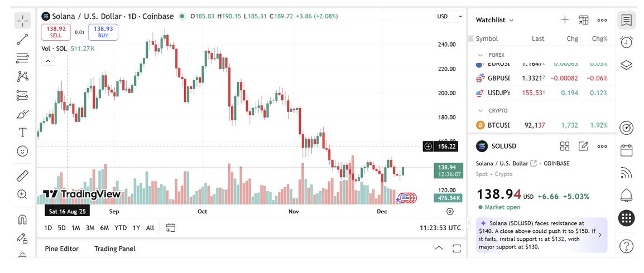644x273 pixels.
Task: Select the Fibonacci retracement tool
Action: point(22,58)
